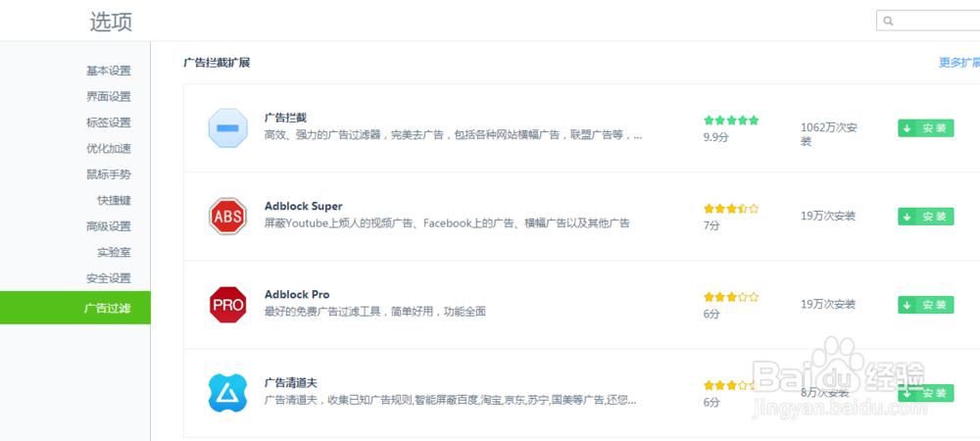Click the star rating of Adblock Pro
The image size is (980, 441).
pos(731,297)
